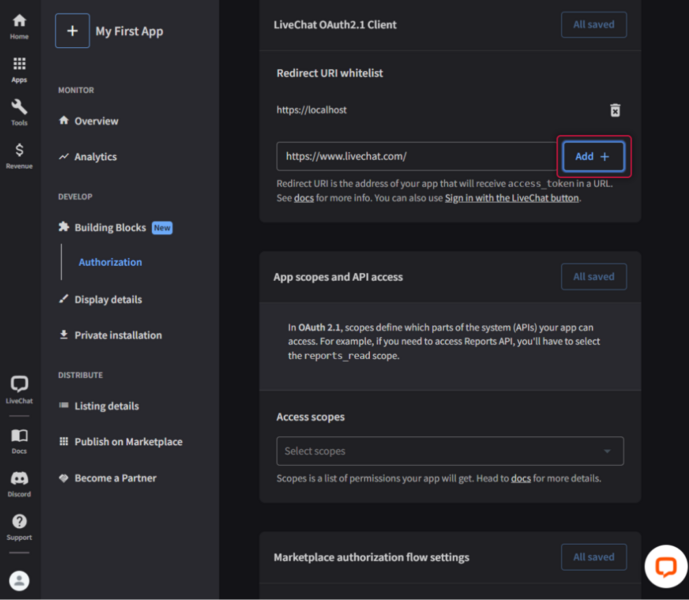The height and width of the screenshot is (600, 689).
Task: Open the Revenue dollar icon
Action: coord(19,153)
